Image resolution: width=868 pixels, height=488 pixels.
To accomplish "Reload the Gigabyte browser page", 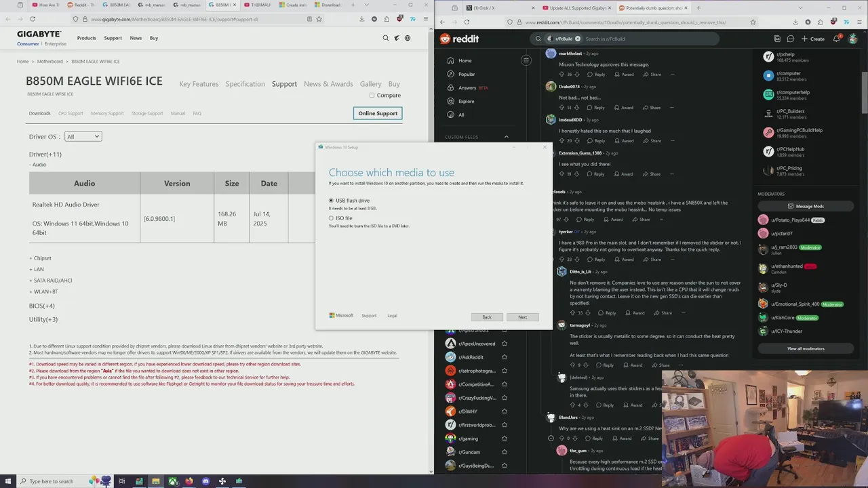I will (x=33, y=19).
